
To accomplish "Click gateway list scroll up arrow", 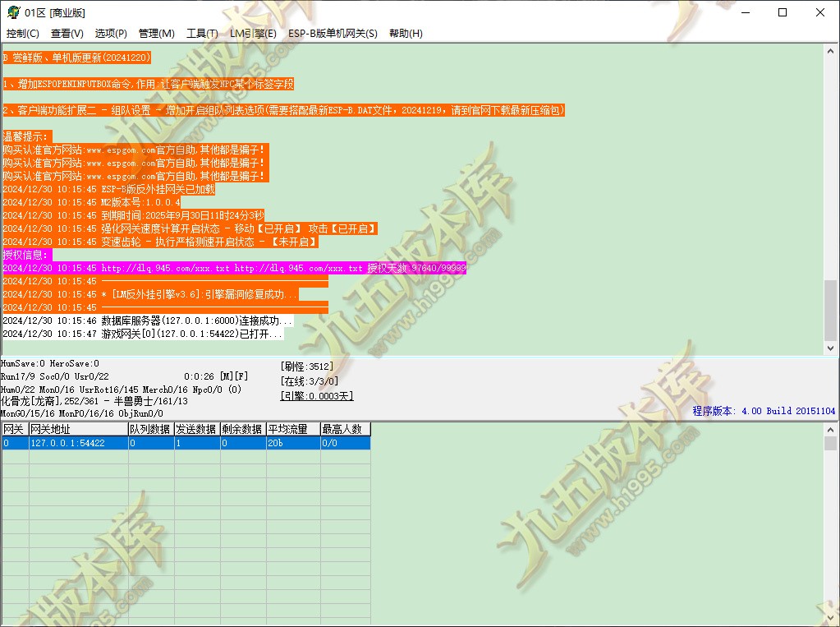I will (830, 430).
